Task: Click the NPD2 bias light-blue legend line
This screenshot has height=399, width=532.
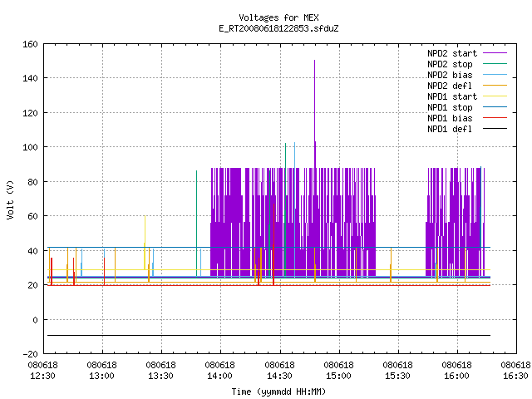Action: (x=495, y=75)
